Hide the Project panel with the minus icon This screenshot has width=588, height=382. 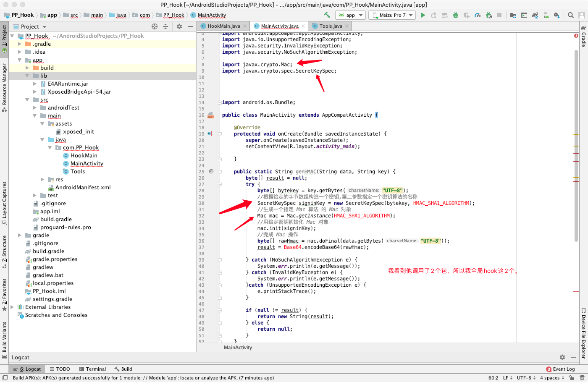(x=190, y=26)
